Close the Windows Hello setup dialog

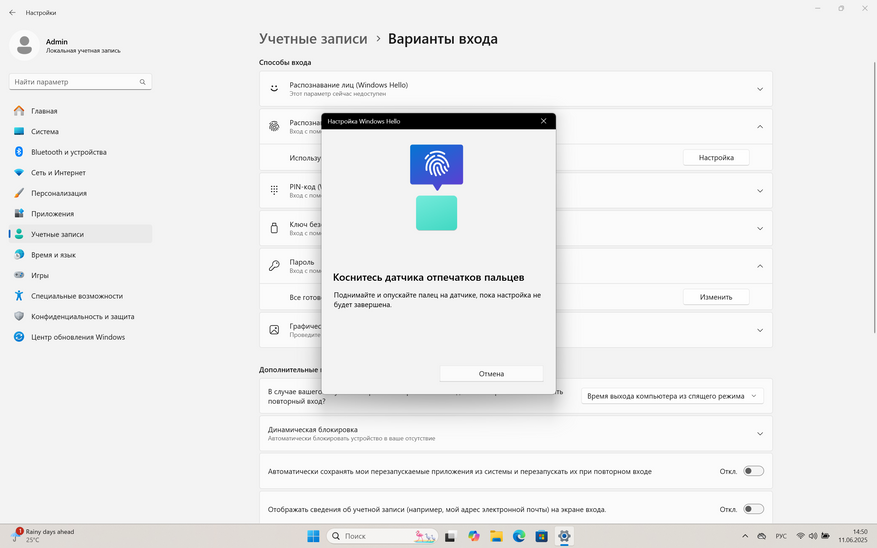point(543,121)
